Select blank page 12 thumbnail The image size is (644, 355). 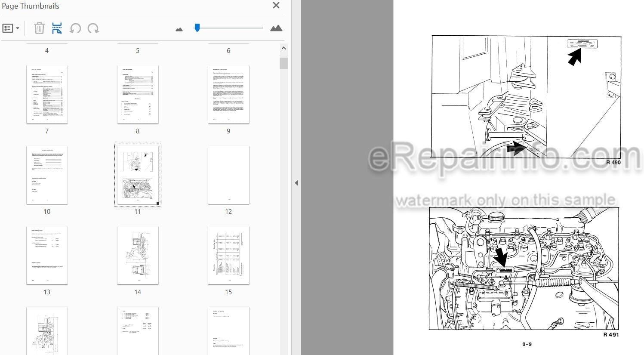[x=228, y=175]
